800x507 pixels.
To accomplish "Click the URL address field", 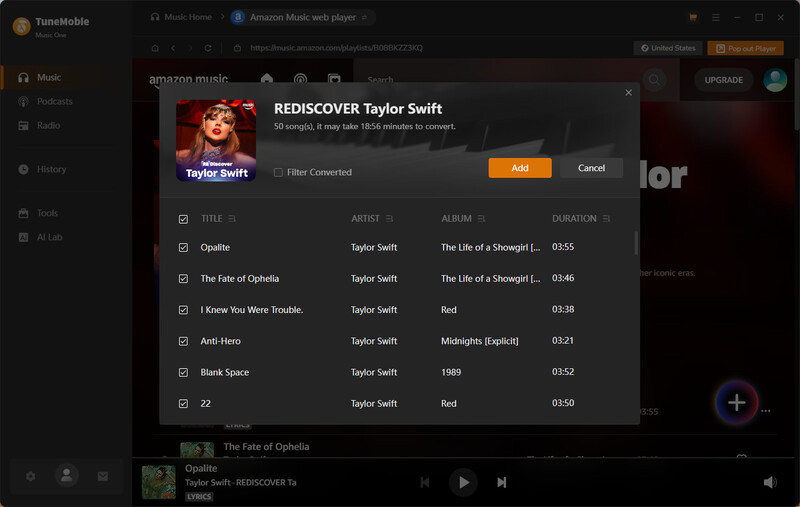I will click(336, 48).
